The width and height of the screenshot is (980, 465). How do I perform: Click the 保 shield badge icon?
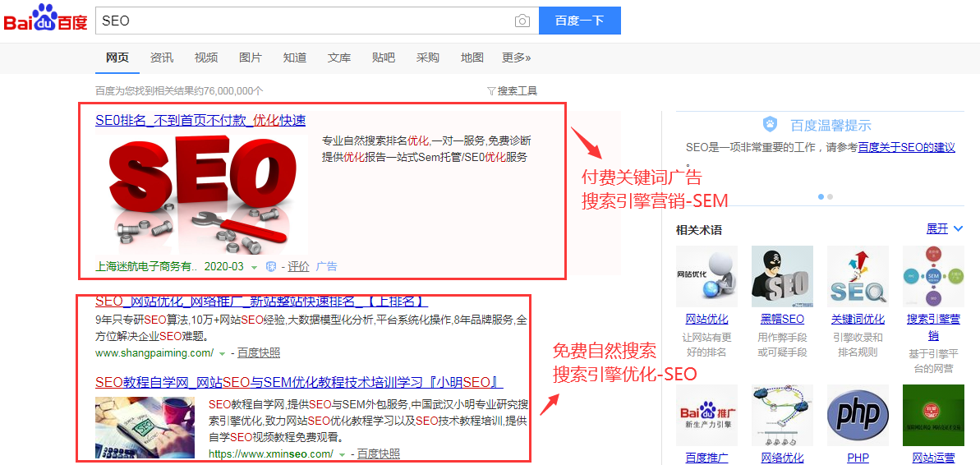tap(271, 267)
